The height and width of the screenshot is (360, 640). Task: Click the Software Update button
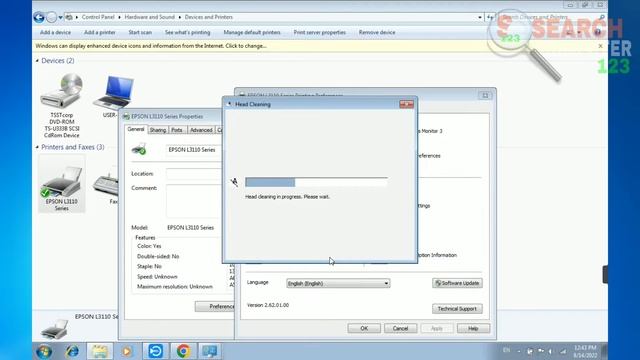click(457, 283)
